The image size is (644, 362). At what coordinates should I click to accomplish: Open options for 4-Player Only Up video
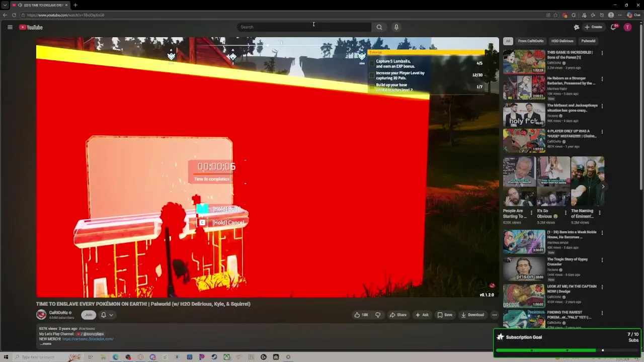[602, 132]
